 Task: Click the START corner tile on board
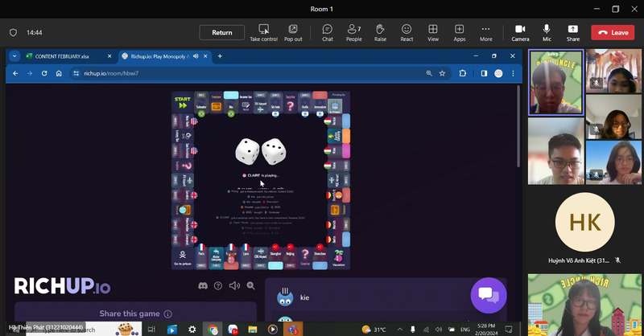tap(183, 102)
